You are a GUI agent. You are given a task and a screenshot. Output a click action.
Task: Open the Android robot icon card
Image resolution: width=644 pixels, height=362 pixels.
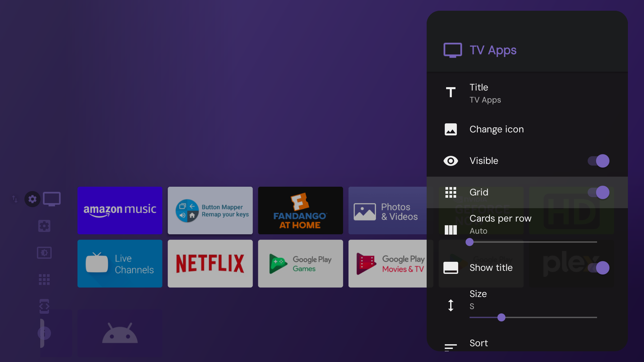point(120,333)
